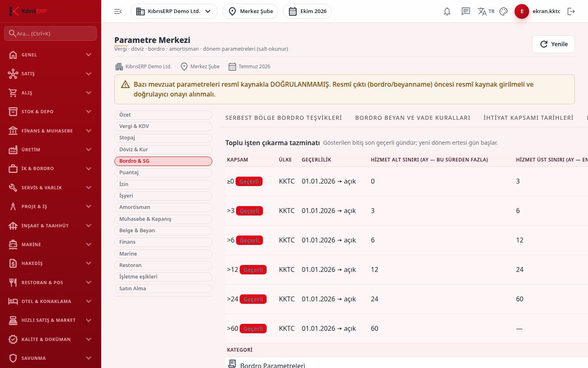The width and height of the screenshot is (588, 368).
Task: Expand the İnşaat & Taahhüt chevron
Action: (89, 226)
